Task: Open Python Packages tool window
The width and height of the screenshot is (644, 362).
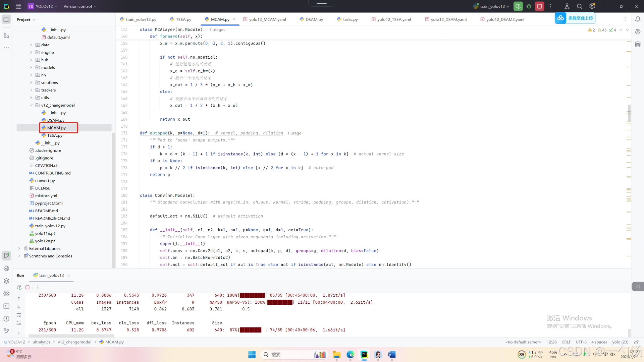Action: click(6, 281)
